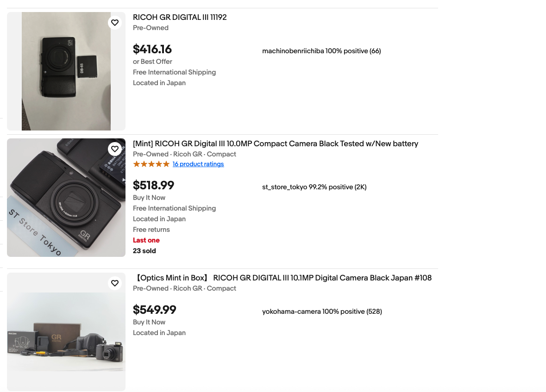The height and width of the screenshot is (392, 546).
Task: Toggle watchlist heart on the [Mint] RICOH listing
Action: (x=115, y=149)
